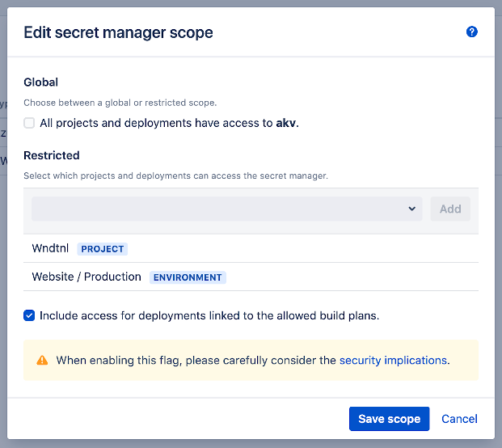Click the Save scope button
This screenshot has width=502, height=448.
pyautogui.click(x=389, y=419)
